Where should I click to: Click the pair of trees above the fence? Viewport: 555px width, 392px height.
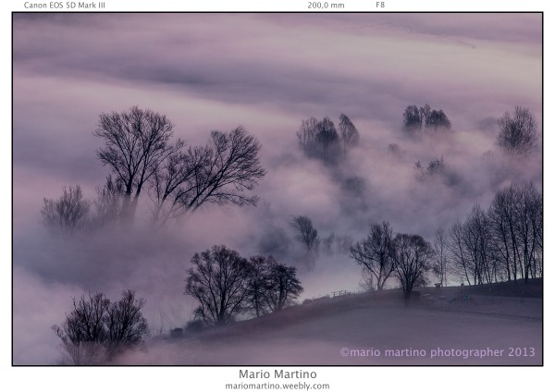(x=393, y=256)
